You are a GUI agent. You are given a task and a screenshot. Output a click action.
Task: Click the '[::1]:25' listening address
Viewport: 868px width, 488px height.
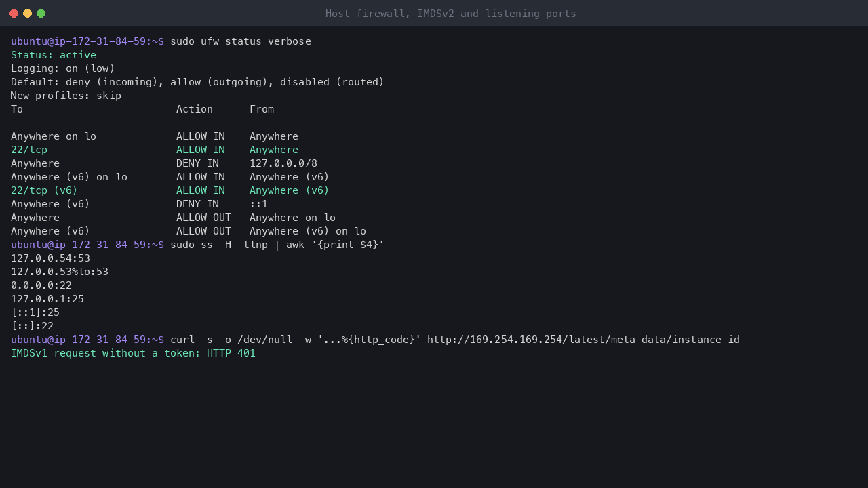(35, 312)
